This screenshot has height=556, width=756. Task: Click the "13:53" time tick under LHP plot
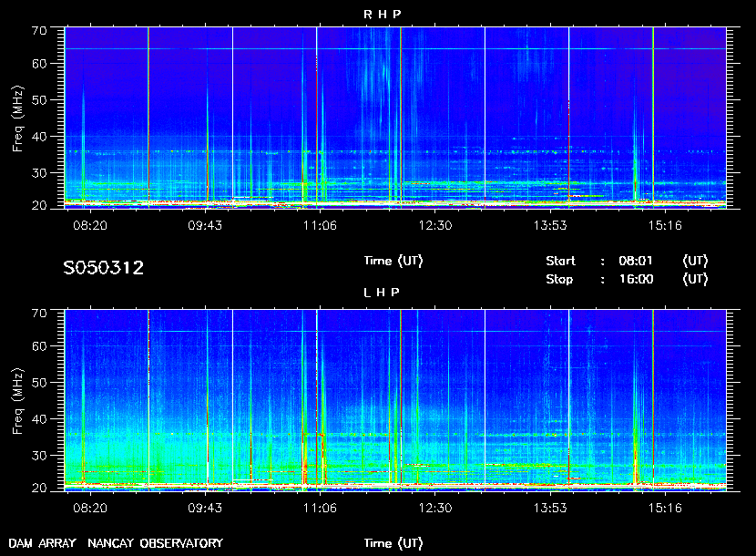tap(550, 508)
